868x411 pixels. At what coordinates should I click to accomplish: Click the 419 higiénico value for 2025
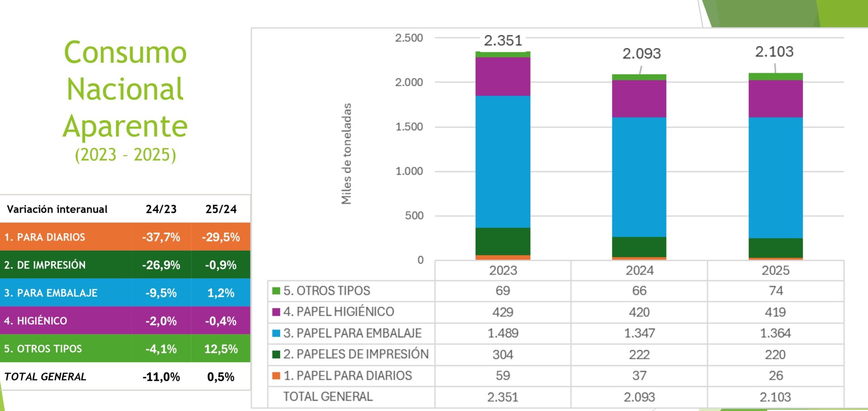click(x=776, y=312)
